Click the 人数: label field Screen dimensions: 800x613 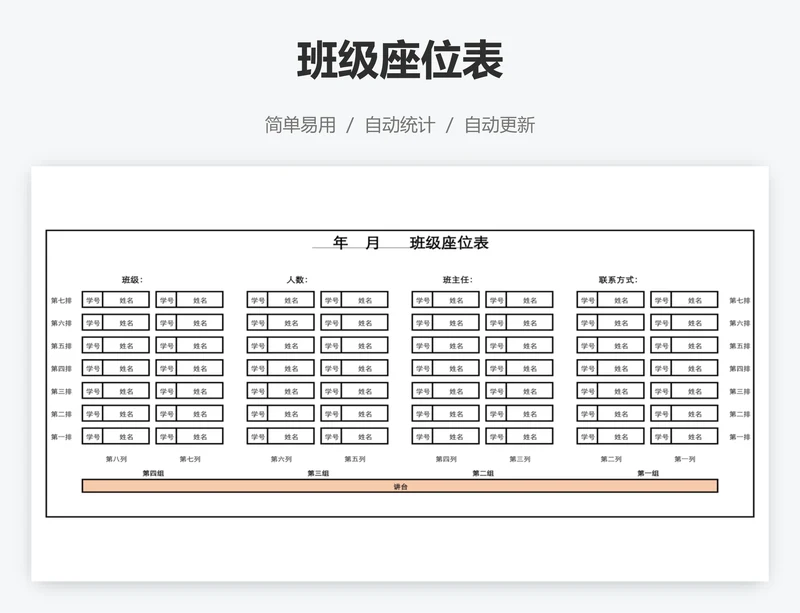tap(297, 280)
